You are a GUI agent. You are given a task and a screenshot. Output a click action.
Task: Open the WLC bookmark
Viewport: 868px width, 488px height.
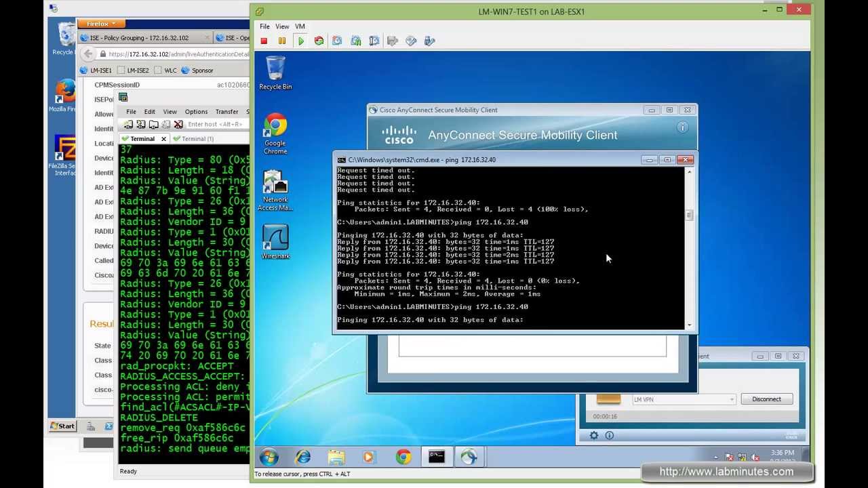click(x=165, y=70)
